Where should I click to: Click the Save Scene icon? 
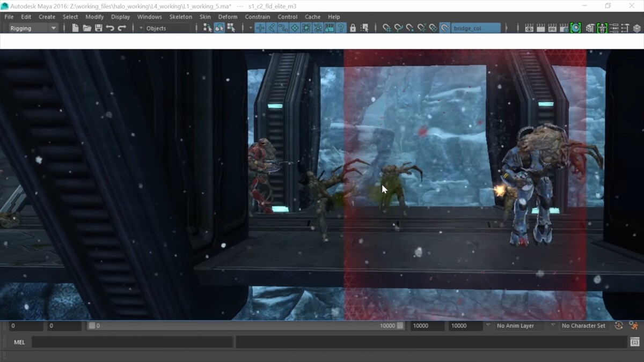point(99,27)
